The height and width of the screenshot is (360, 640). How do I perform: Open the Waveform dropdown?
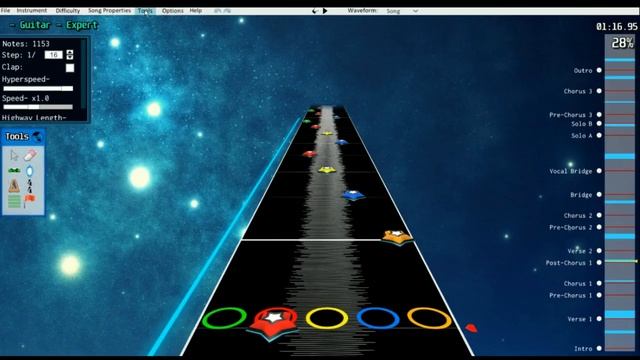pyautogui.click(x=402, y=11)
